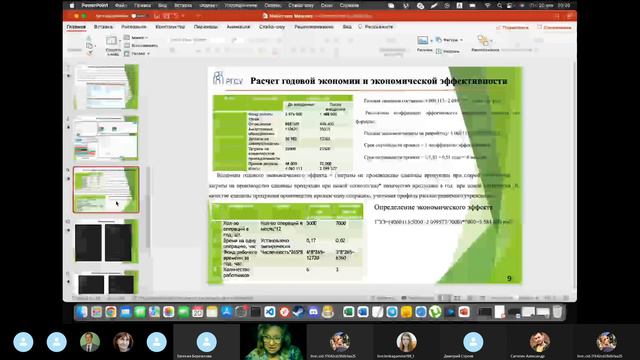The image size is (640, 360).
Task: Open Excel from the Dock
Action: click(x=348, y=312)
